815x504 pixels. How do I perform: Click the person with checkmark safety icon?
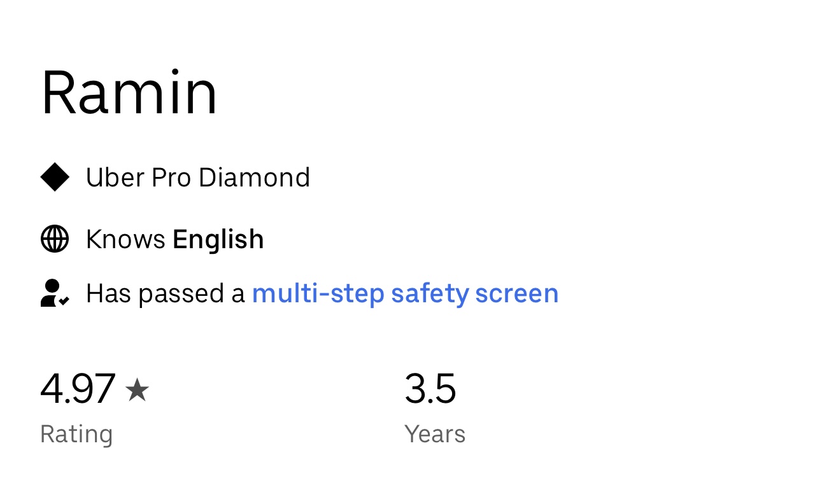[x=55, y=293]
